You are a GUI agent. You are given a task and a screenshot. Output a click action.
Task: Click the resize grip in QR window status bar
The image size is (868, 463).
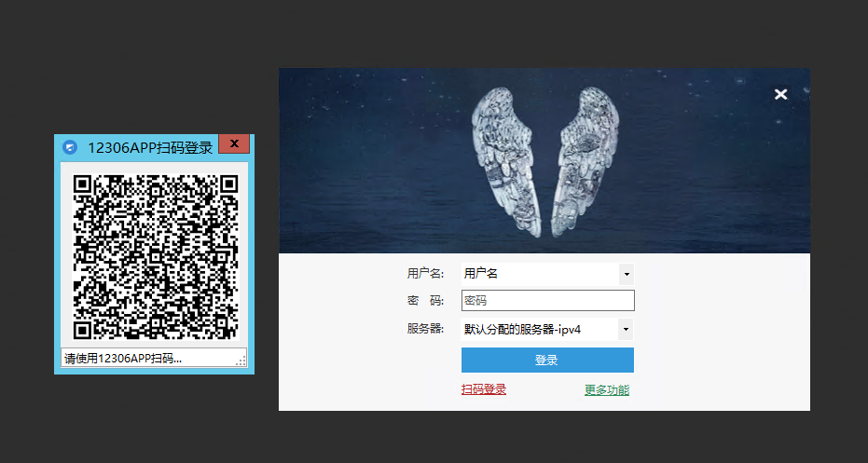[241, 361]
